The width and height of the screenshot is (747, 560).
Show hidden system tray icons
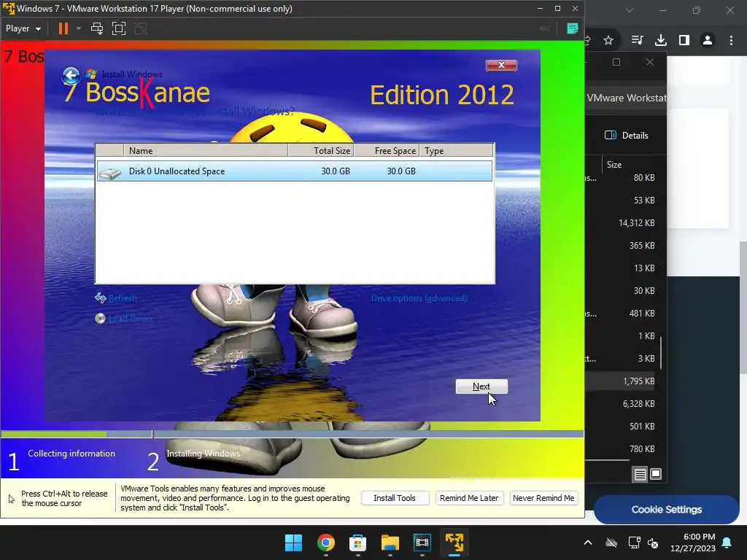point(588,542)
